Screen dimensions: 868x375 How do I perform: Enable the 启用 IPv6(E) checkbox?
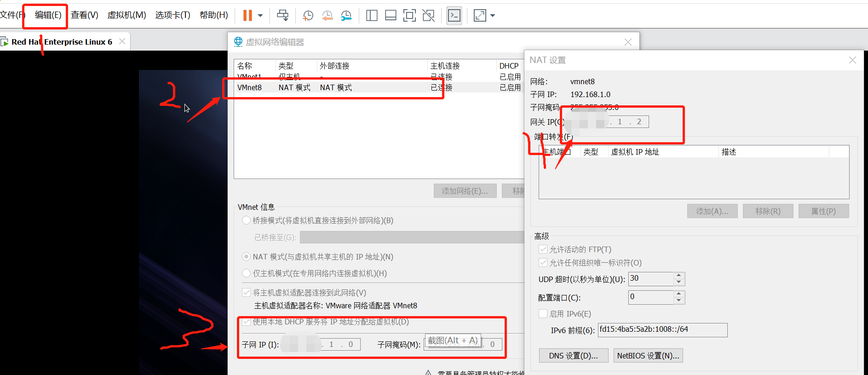(543, 314)
